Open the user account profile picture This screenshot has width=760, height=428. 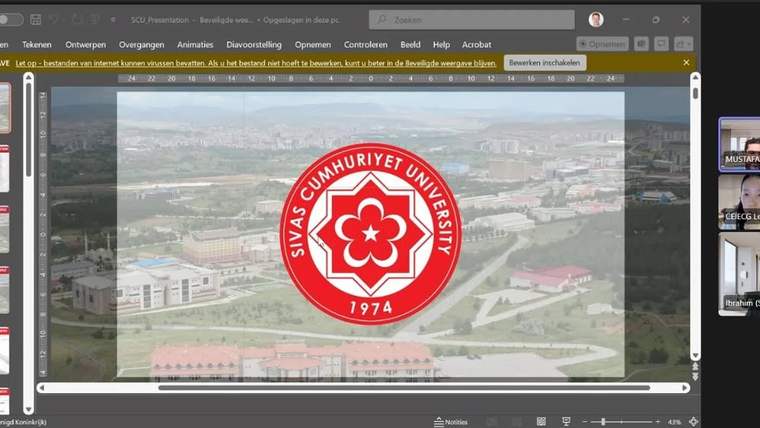596,19
